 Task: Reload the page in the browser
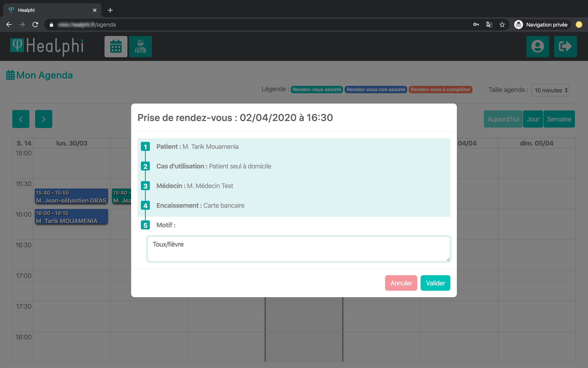(x=35, y=25)
